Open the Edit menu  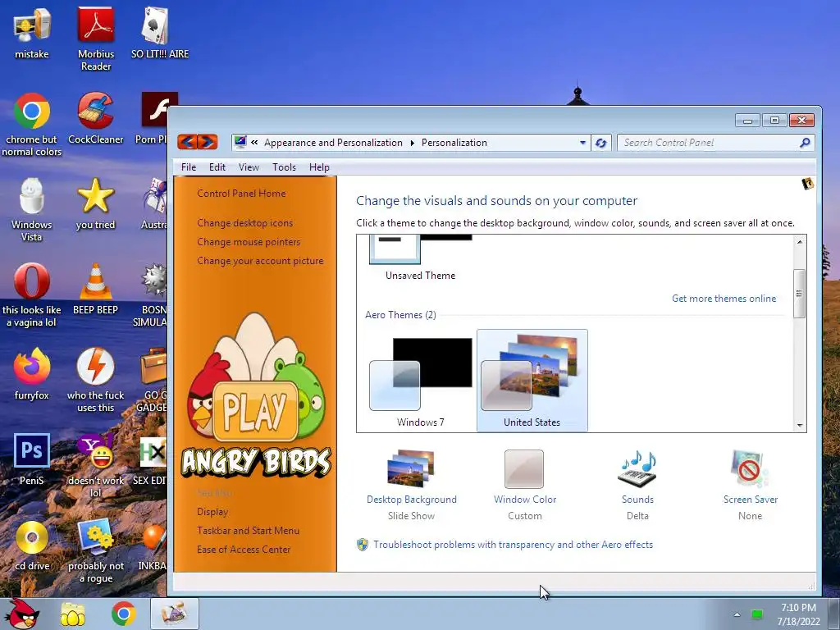pyautogui.click(x=217, y=167)
